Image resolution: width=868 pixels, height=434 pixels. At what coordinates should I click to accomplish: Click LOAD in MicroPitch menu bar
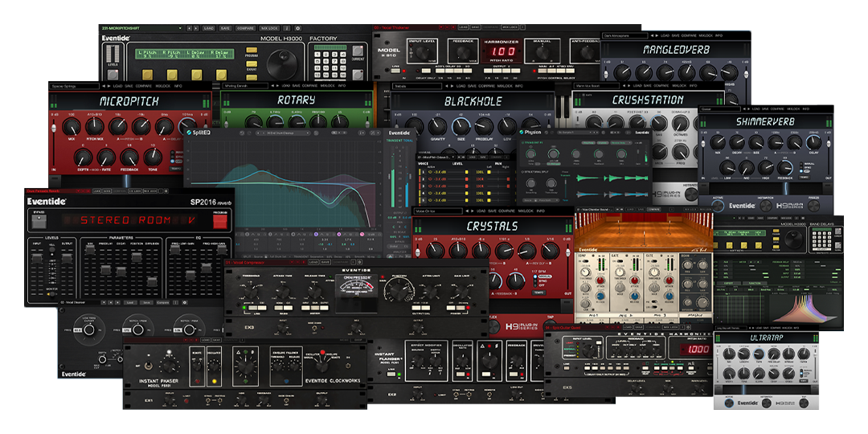tap(118, 86)
